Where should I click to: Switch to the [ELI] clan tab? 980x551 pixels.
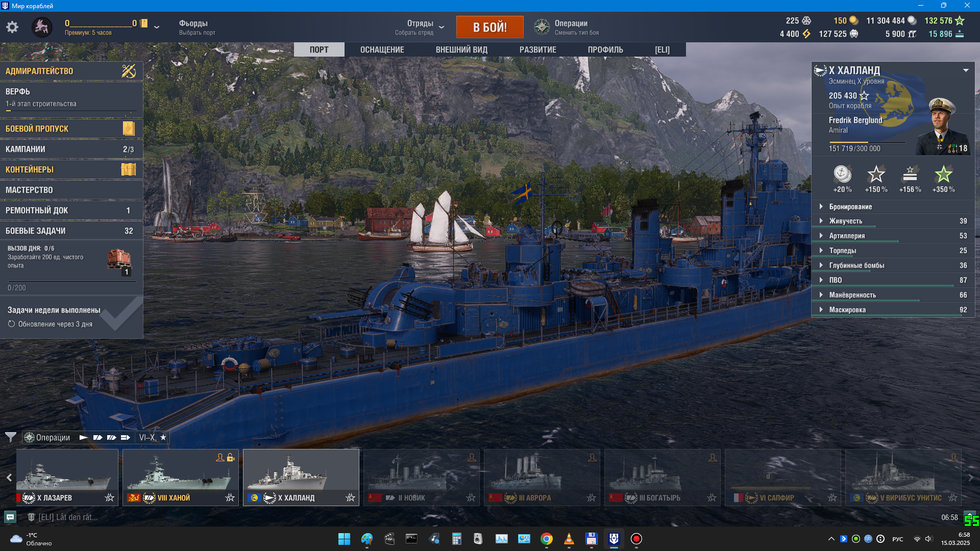[662, 49]
